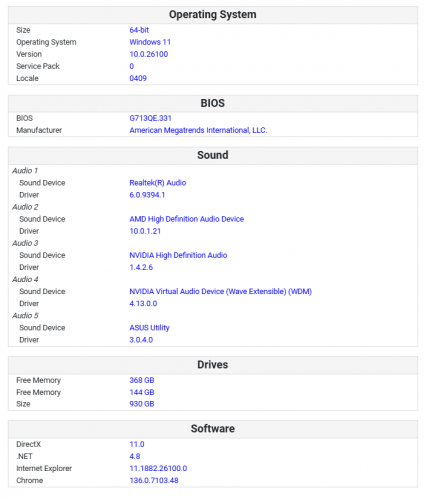Click the Locale value 0409
426x500 pixels.
tap(138, 78)
